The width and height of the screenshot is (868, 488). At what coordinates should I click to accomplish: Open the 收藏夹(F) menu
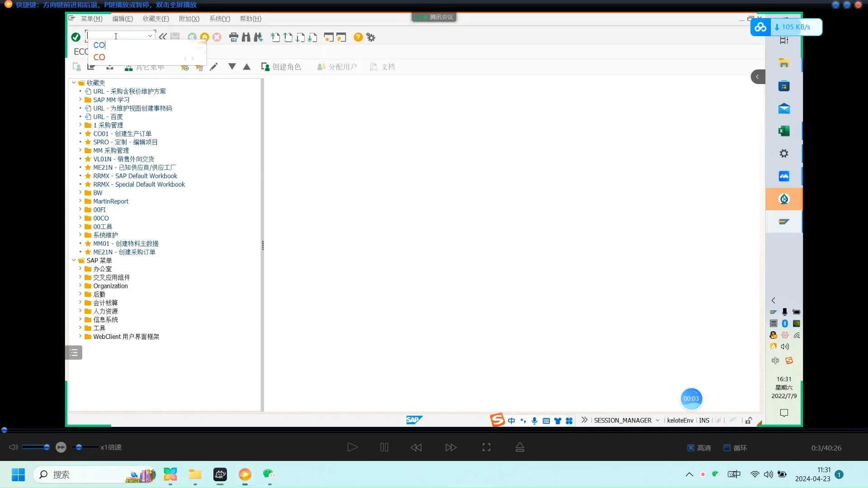(156, 19)
